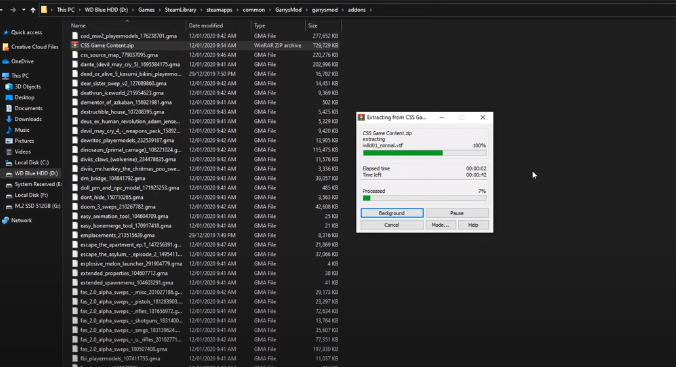
Task: Click the Music note icon in sidebar
Action: [x=9, y=130]
